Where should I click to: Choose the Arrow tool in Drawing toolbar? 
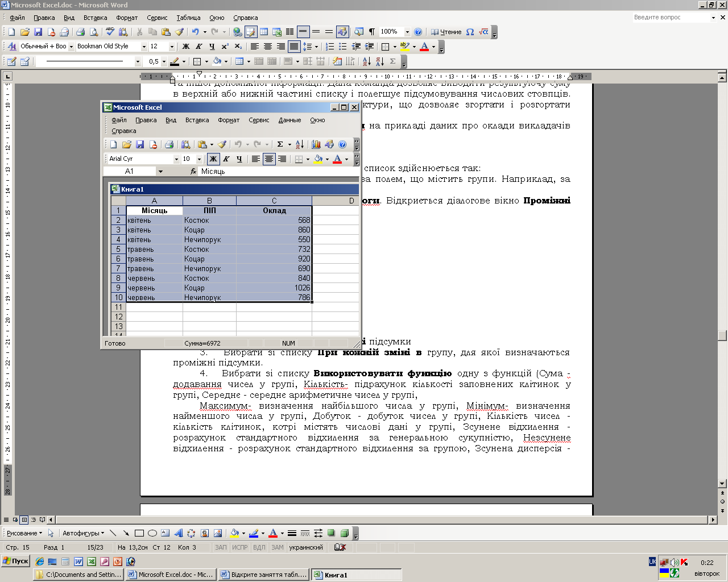pyautogui.click(x=126, y=533)
